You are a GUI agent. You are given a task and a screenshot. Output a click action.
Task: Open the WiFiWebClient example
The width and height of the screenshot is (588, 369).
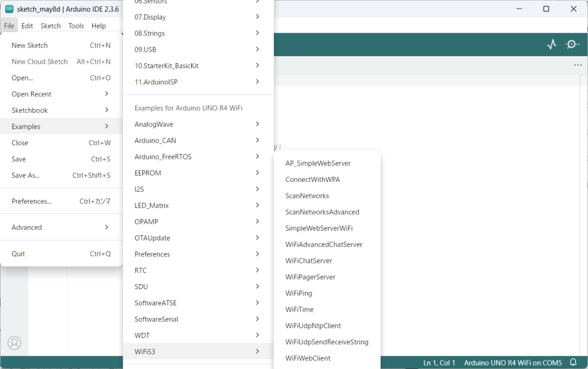(x=308, y=358)
